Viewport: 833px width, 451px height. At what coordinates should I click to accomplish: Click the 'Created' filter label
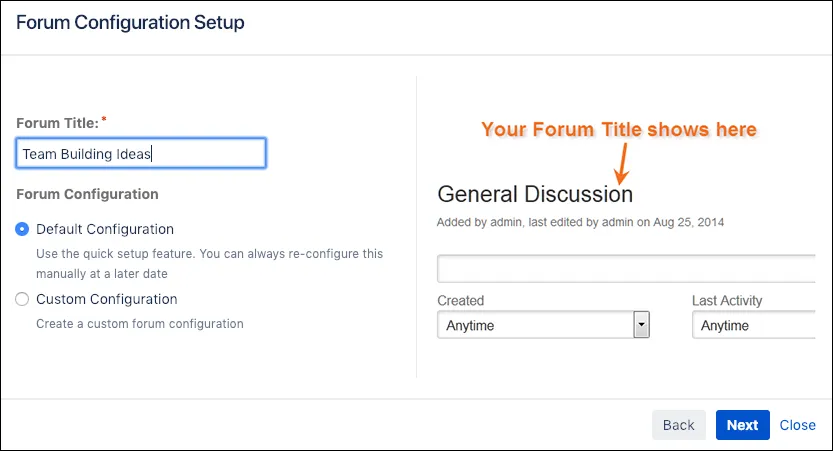pyautogui.click(x=461, y=301)
